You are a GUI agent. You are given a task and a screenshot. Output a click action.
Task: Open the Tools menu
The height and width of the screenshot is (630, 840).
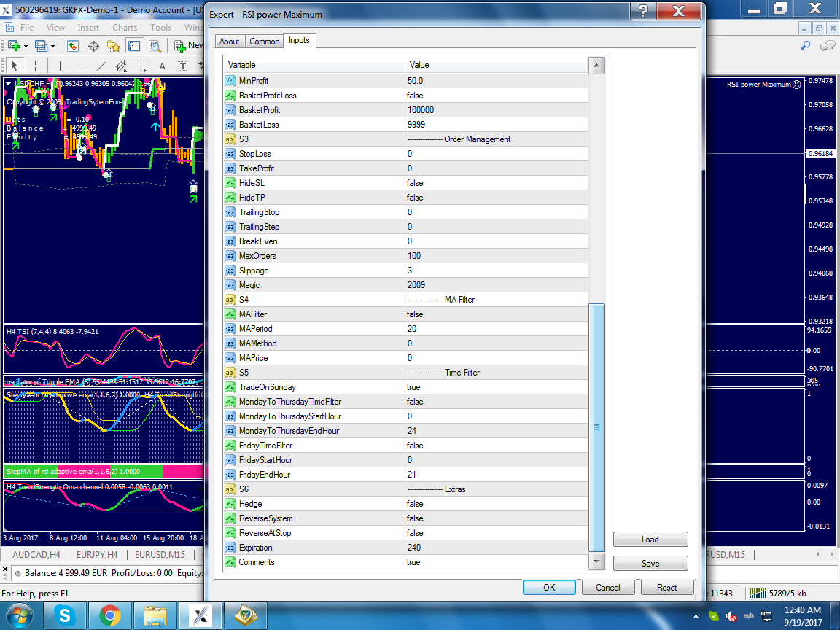pos(160,27)
